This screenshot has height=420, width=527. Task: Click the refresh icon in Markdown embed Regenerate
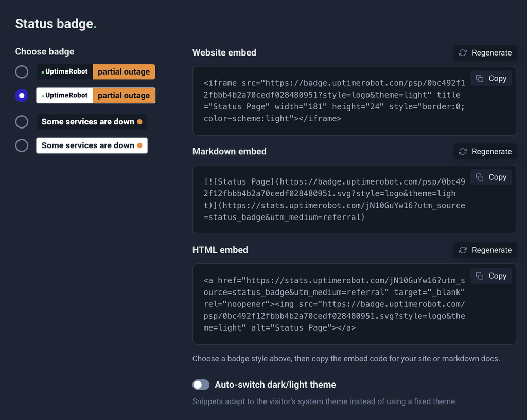[x=463, y=152]
